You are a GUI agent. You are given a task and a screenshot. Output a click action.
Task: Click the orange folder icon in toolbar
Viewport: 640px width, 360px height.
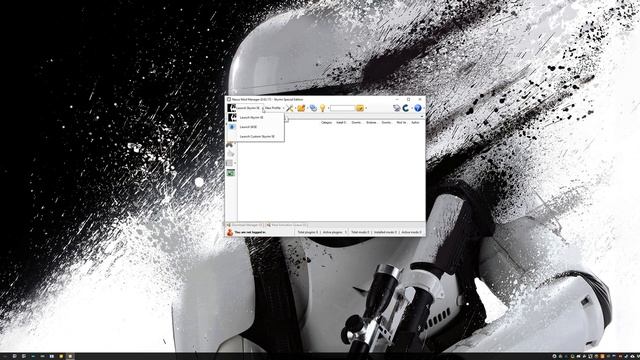tap(301, 108)
